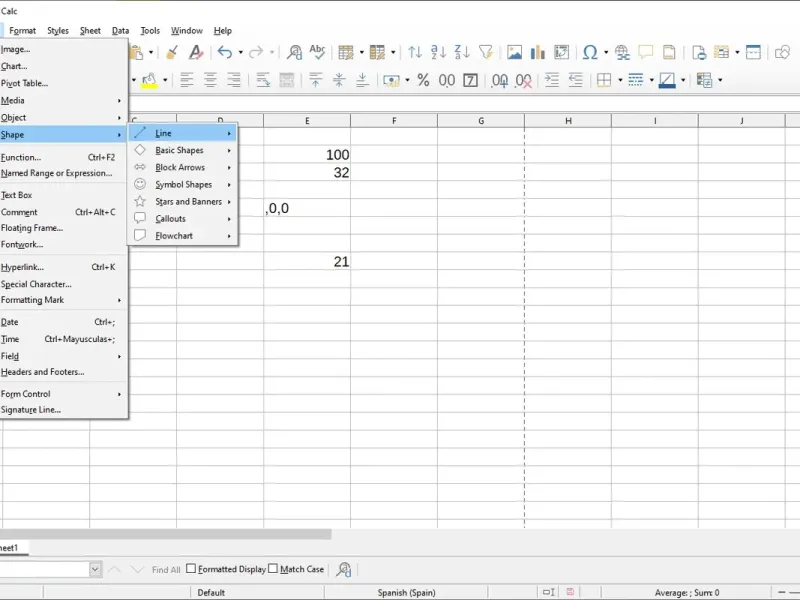Click the Clone Formatting paintbrush icon

coord(172,52)
